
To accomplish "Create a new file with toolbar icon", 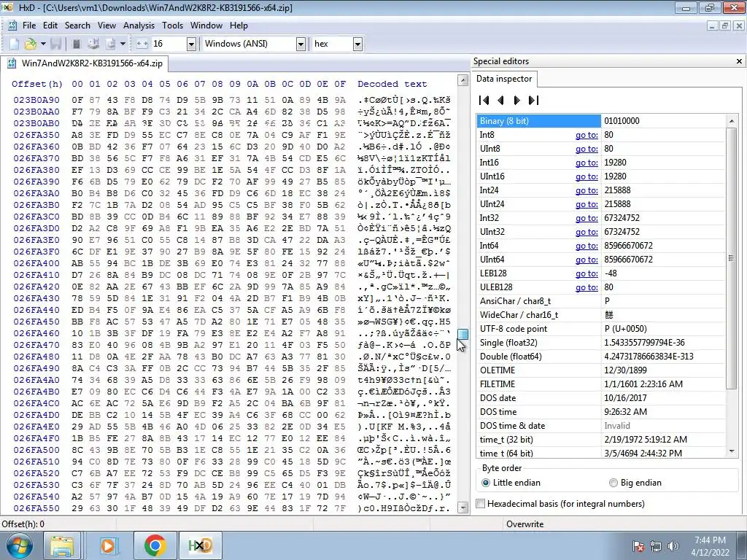I will [x=14, y=44].
